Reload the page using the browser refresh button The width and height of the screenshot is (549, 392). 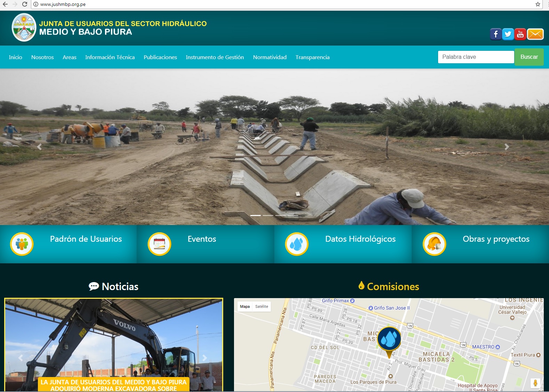(x=24, y=4)
